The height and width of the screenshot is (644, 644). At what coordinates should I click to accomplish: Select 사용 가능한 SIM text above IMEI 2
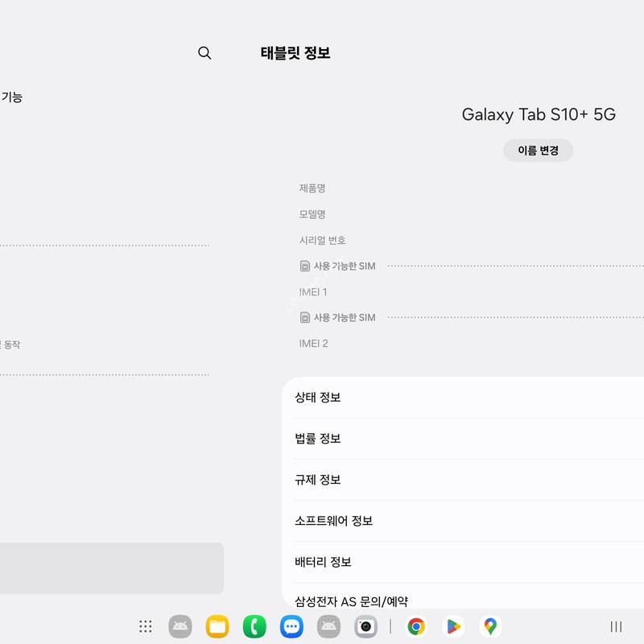point(345,317)
